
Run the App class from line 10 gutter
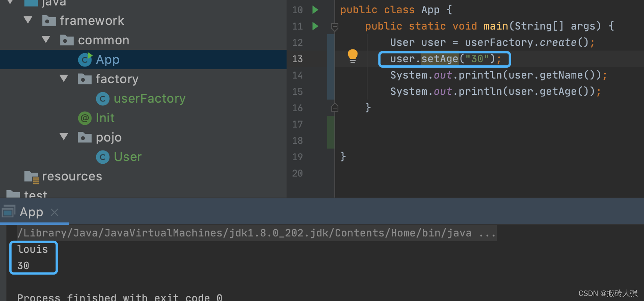pyautogui.click(x=315, y=10)
